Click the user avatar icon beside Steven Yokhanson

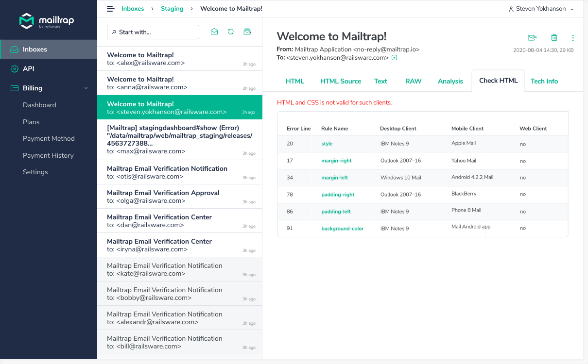[x=511, y=9]
